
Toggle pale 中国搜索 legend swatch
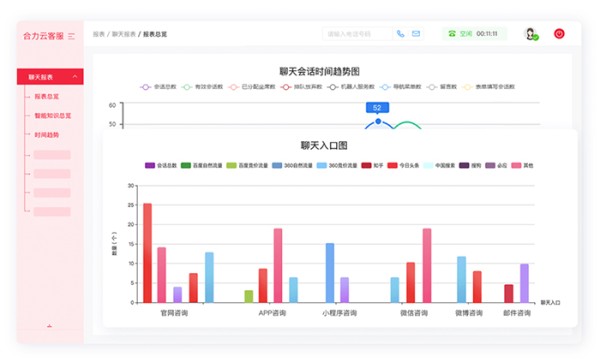tap(428, 165)
